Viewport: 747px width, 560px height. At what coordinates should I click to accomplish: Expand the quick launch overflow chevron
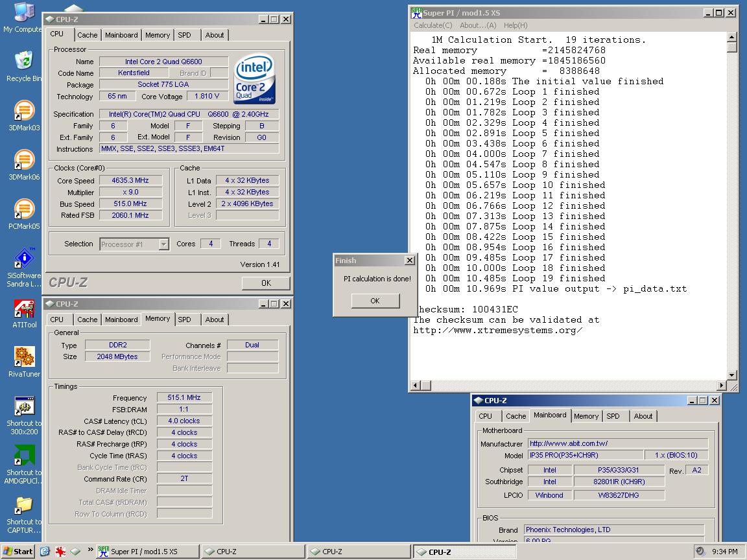pos(91,550)
